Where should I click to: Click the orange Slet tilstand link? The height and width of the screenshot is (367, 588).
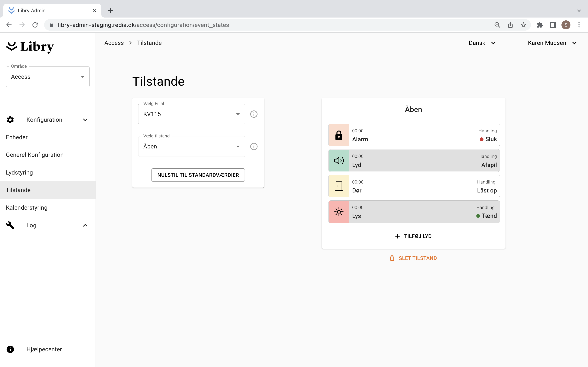pos(413,258)
